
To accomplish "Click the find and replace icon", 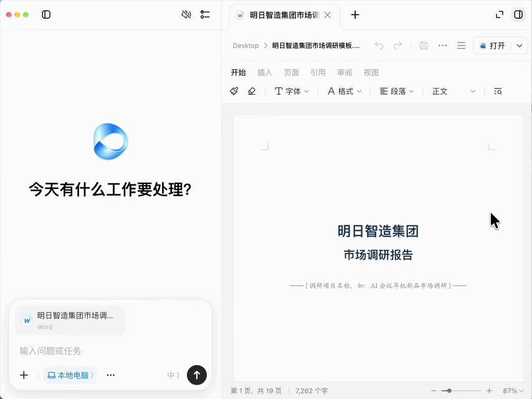I will 498,91.
